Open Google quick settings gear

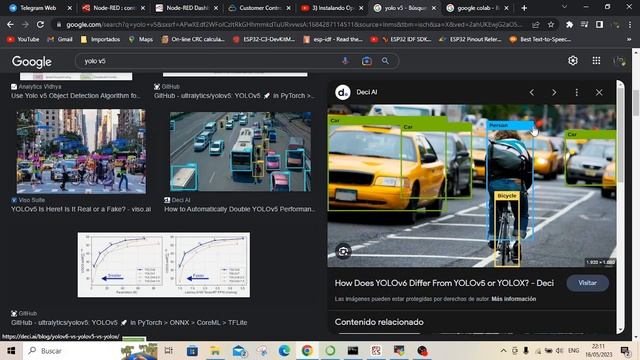click(573, 61)
